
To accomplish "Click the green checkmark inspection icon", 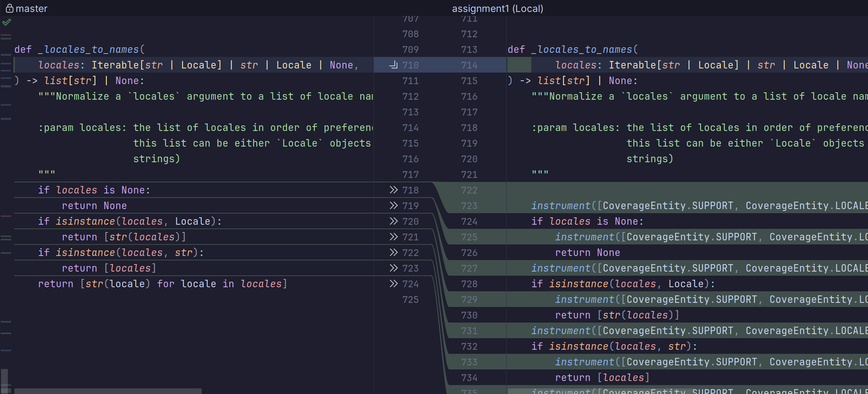I will (7, 22).
